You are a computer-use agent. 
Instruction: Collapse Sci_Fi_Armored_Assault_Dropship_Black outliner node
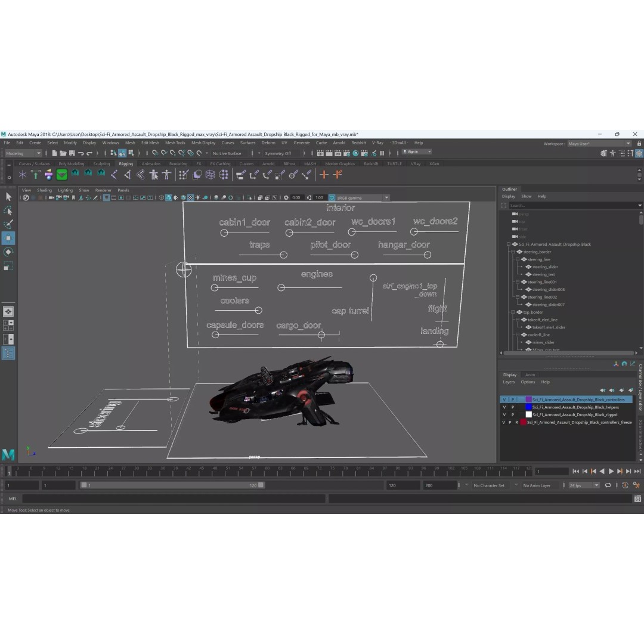pos(509,244)
